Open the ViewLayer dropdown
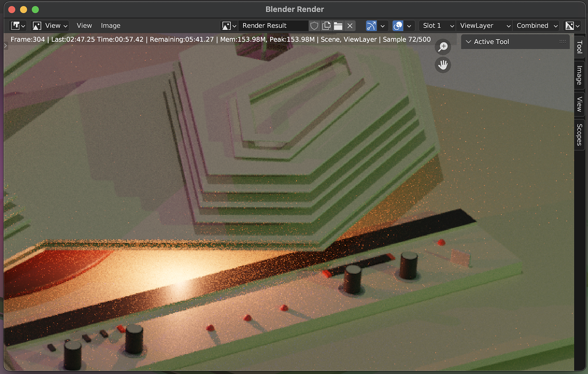 485,26
